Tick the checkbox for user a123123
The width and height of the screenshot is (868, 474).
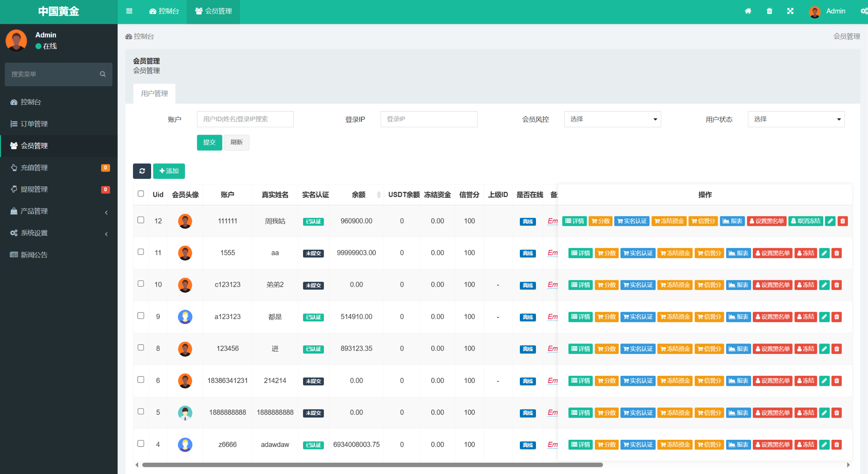[141, 316]
